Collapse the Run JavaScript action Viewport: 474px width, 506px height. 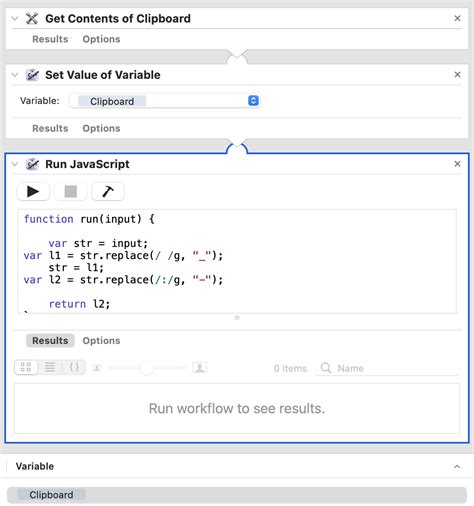pos(15,164)
